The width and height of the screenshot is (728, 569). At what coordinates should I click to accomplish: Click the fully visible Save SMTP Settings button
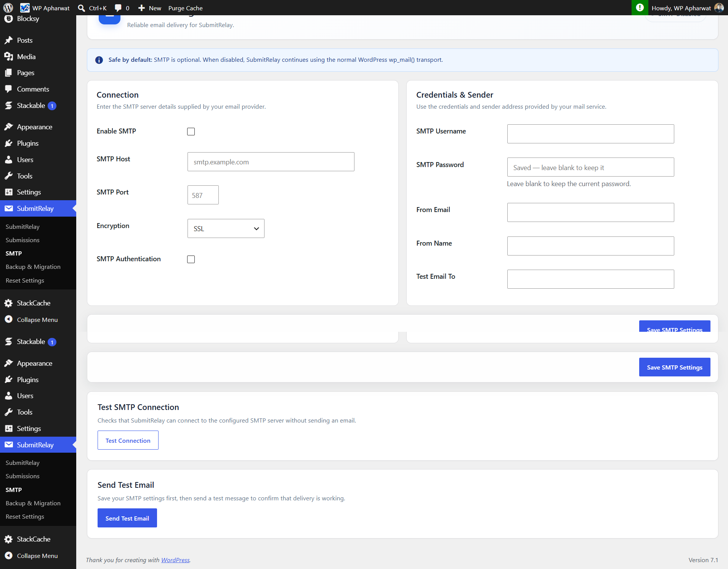tap(675, 367)
